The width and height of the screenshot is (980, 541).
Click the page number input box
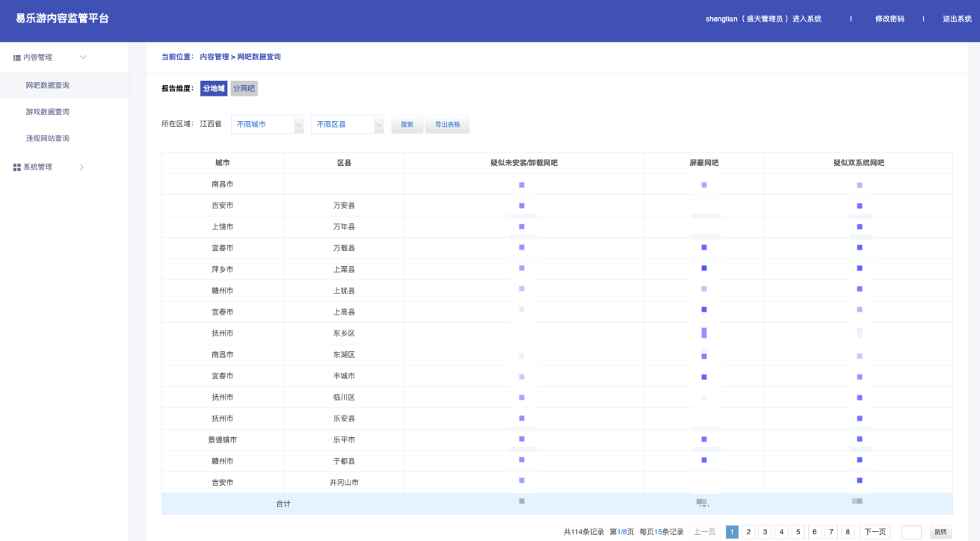pos(911,532)
